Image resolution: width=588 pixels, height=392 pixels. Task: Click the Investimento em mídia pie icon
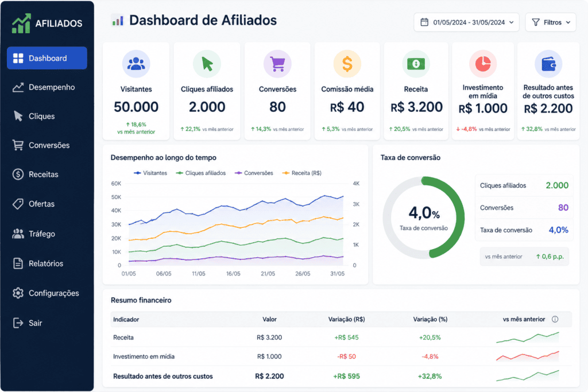point(483,64)
